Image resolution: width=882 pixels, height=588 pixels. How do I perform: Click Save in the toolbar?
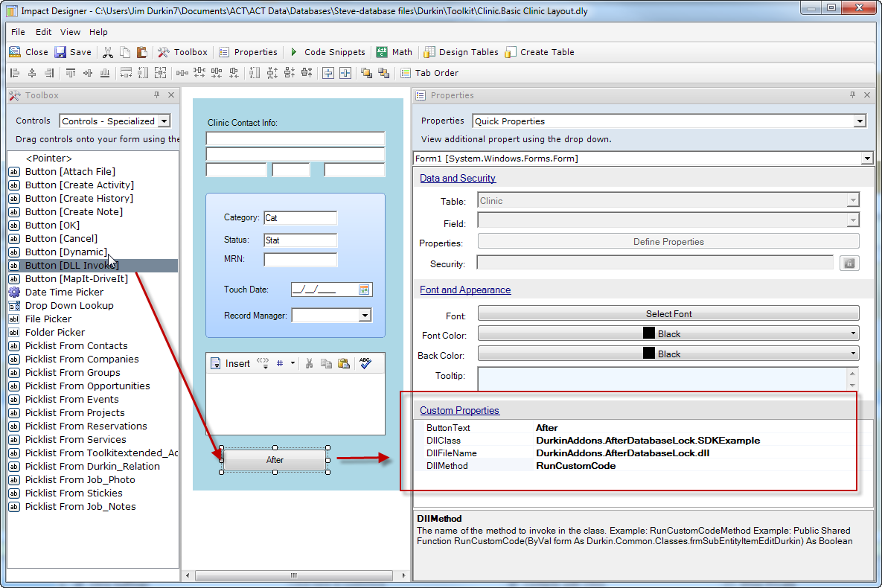pos(72,52)
